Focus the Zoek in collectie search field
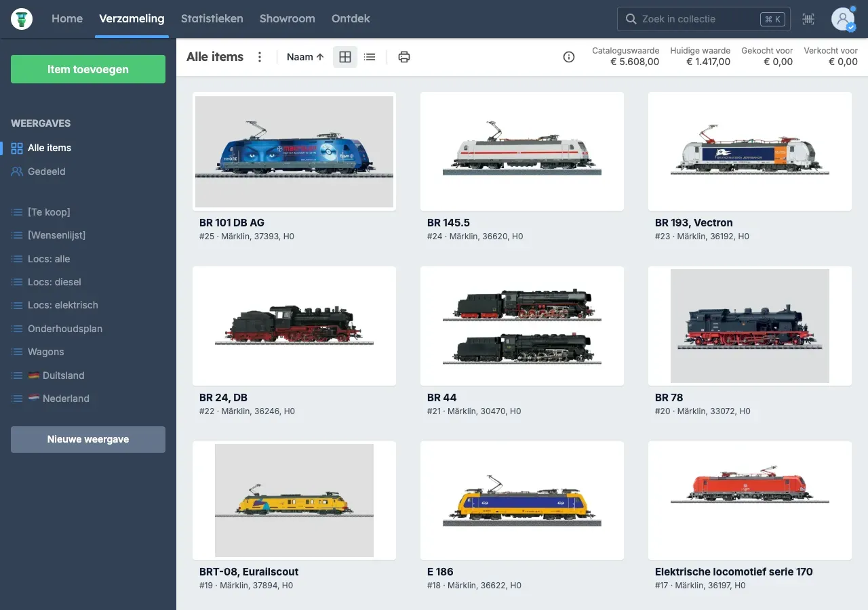Image resolution: width=868 pixels, height=610 pixels. 703,19
